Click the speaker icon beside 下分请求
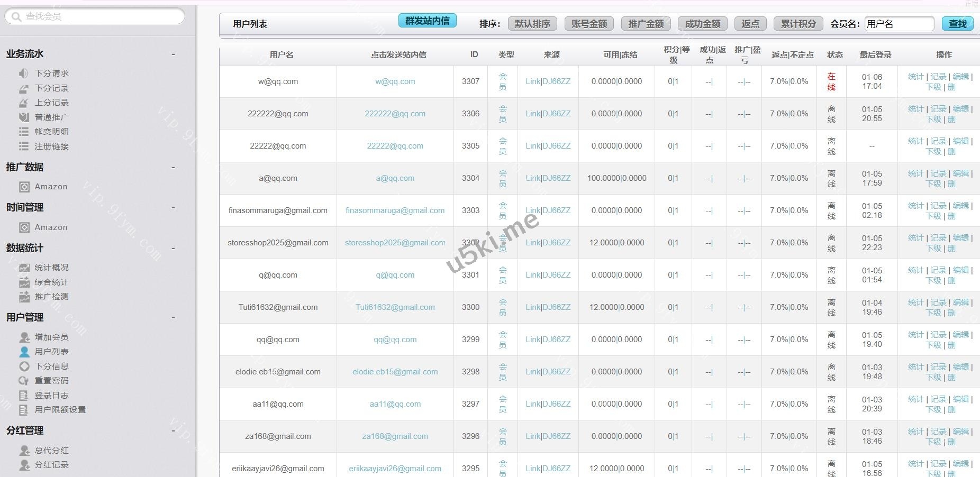The width and height of the screenshot is (980, 477). coord(24,74)
